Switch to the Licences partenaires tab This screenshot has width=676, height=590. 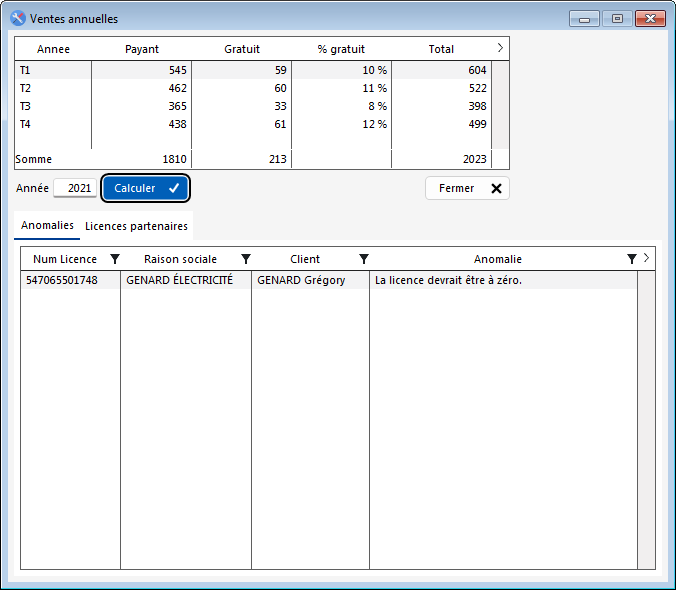coord(136,226)
